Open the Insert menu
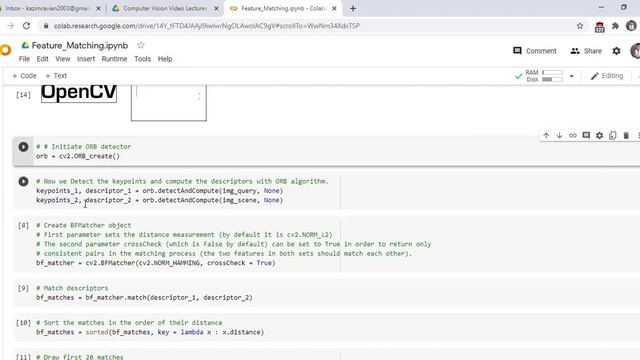 pyautogui.click(x=86, y=59)
